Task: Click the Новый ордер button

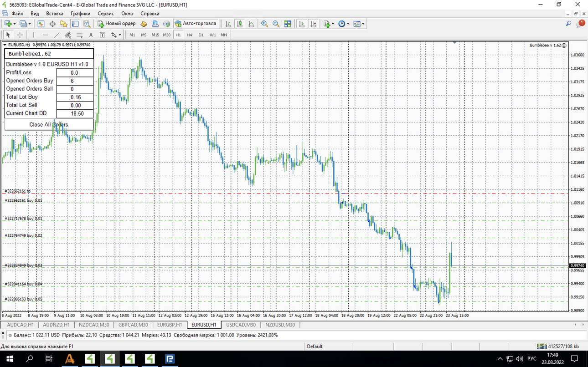Action: coord(116,24)
